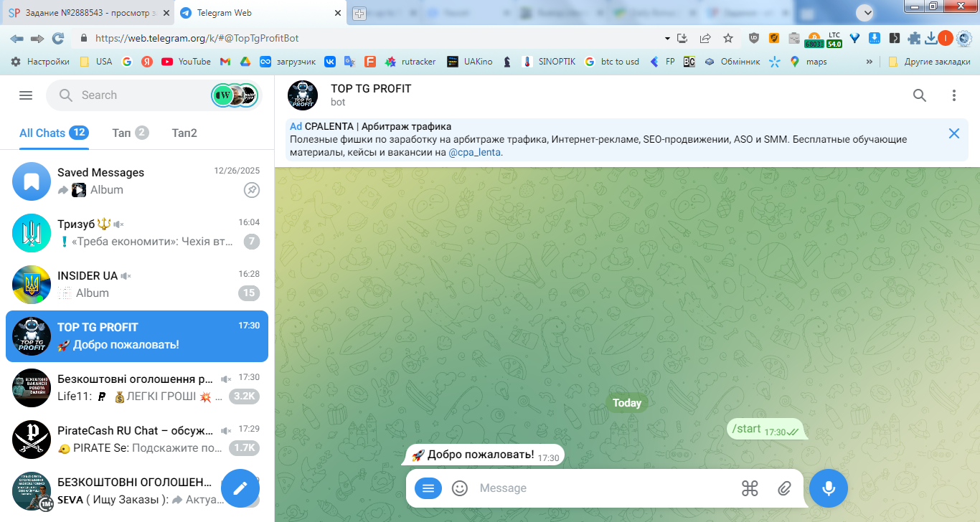
Task: Click the pencil new message button
Action: click(x=240, y=488)
